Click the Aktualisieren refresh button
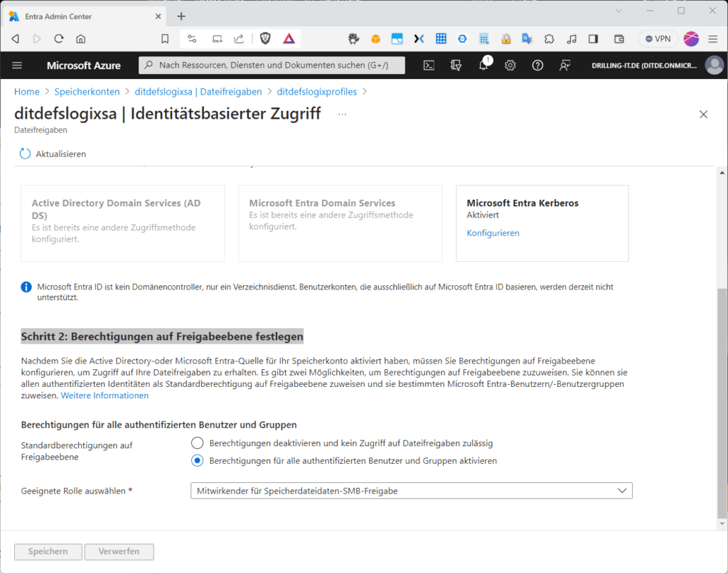The height and width of the screenshot is (574, 728). pyautogui.click(x=53, y=154)
